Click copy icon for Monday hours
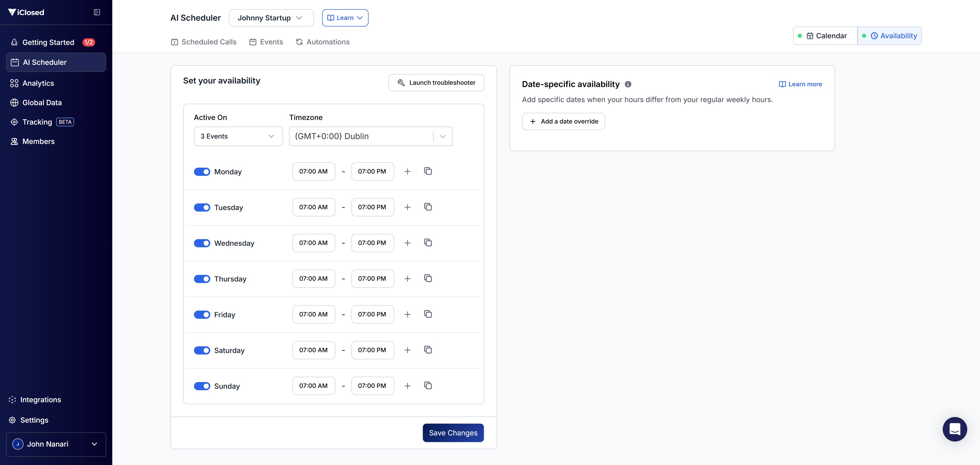 (x=428, y=171)
